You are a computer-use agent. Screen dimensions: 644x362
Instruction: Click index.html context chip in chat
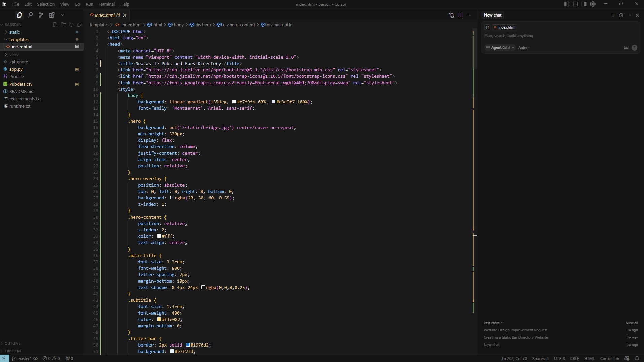tap(505, 27)
